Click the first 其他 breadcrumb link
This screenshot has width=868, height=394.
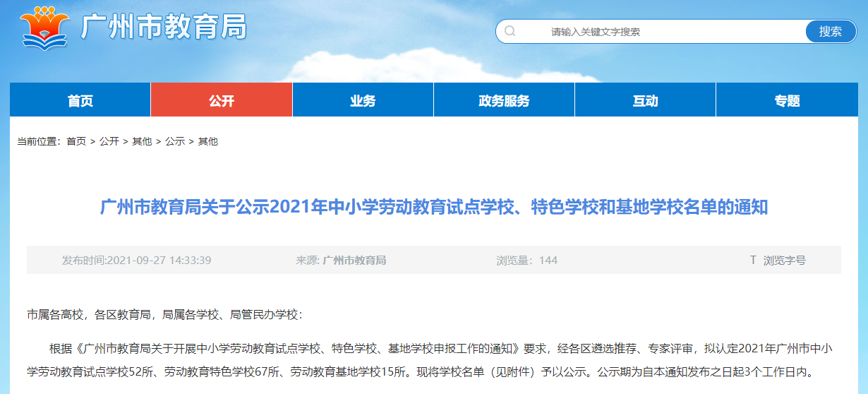(x=142, y=141)
